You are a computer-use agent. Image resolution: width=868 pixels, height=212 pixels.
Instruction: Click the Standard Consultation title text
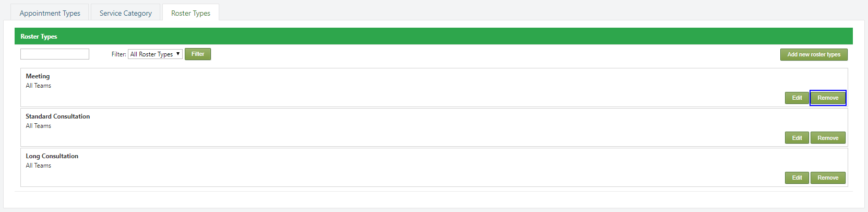(x=57, y=116)
